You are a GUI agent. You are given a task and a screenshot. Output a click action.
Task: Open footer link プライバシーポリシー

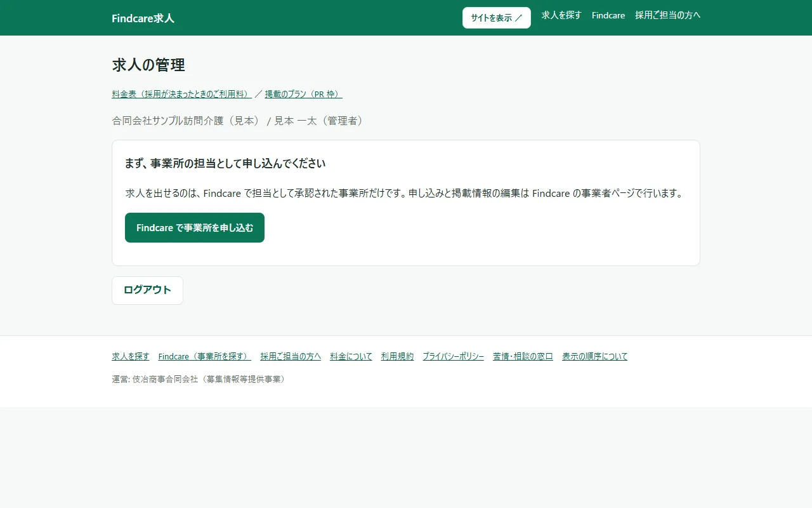point(453,356)
